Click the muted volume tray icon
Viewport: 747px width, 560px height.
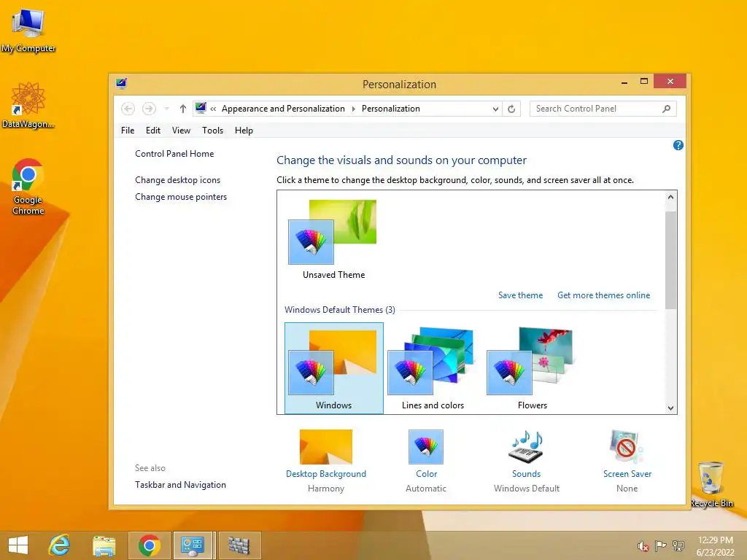click(x=643, y=546)
